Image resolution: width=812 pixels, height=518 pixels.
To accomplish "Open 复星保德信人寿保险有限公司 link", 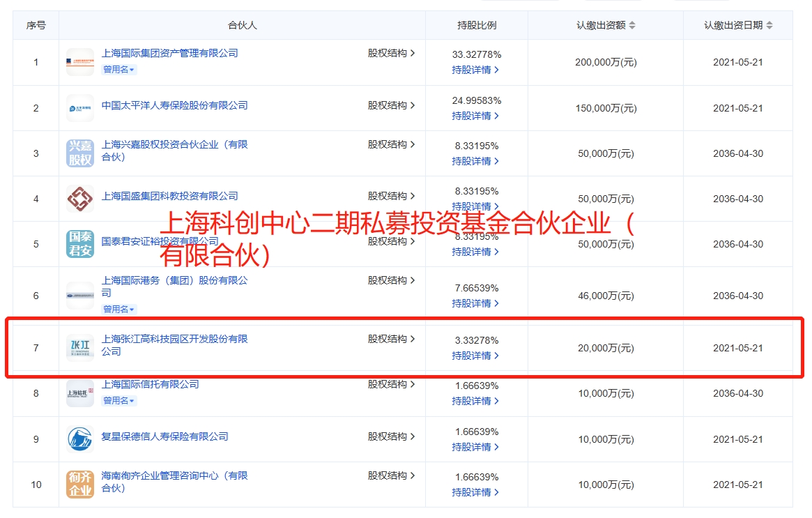I will [164, 436].
